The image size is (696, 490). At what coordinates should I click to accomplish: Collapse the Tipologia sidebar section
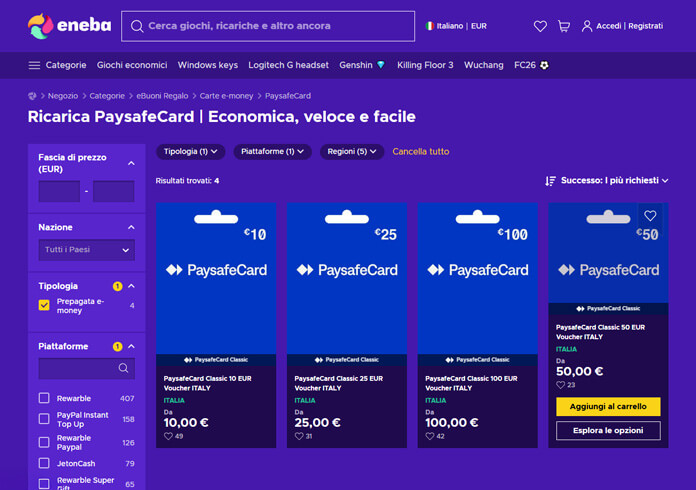coord(131,286)
